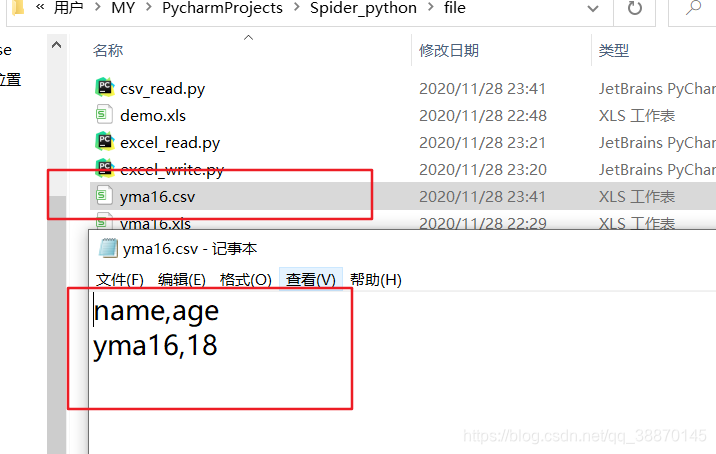Click the search magnifier icon in Explorer
This screenshot has height=454, width=716.
[693, 7]
